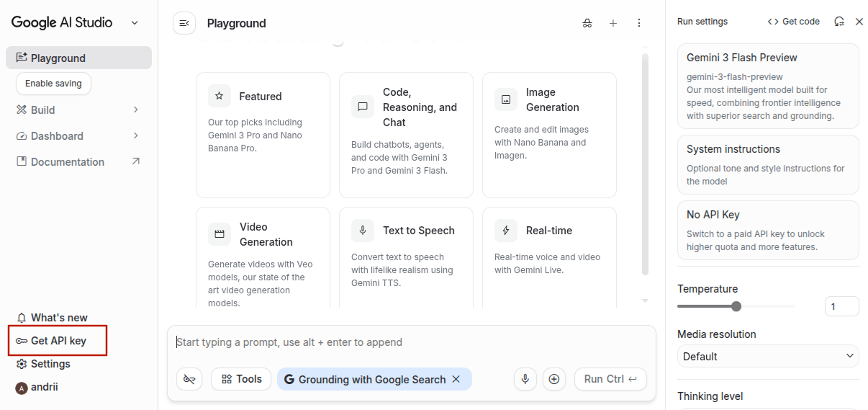Click the key icon beside Get API key

pyautogui.click(x=22, y=341)
